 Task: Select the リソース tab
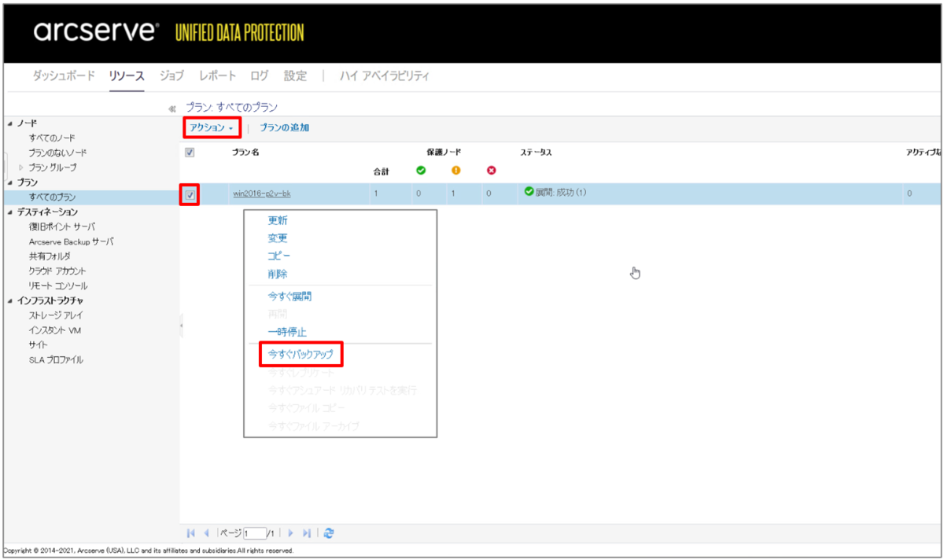pyautogui.click(x=127, y=76)
